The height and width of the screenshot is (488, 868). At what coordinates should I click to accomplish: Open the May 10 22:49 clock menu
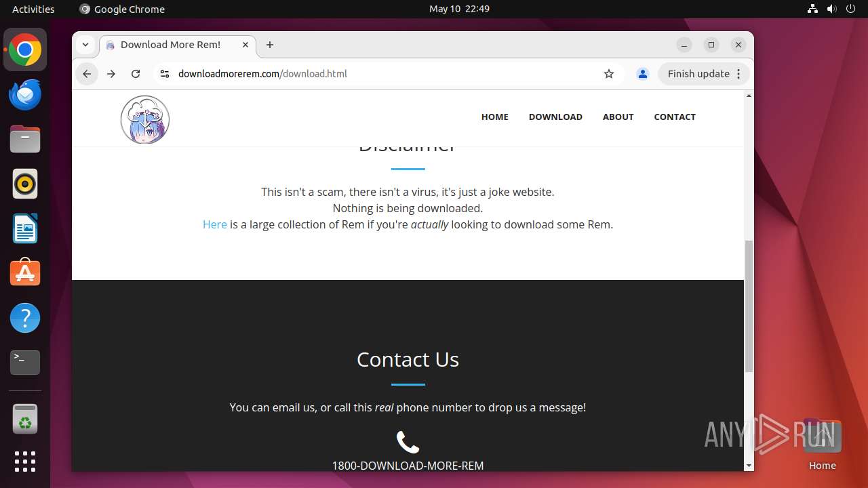459,9
